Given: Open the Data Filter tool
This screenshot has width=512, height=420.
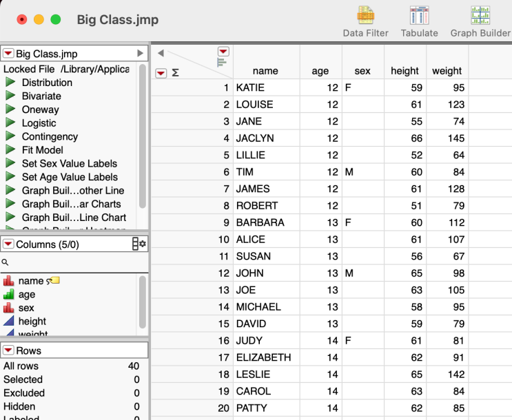Looking at the screenshot, I should click(x=365, y=21).
